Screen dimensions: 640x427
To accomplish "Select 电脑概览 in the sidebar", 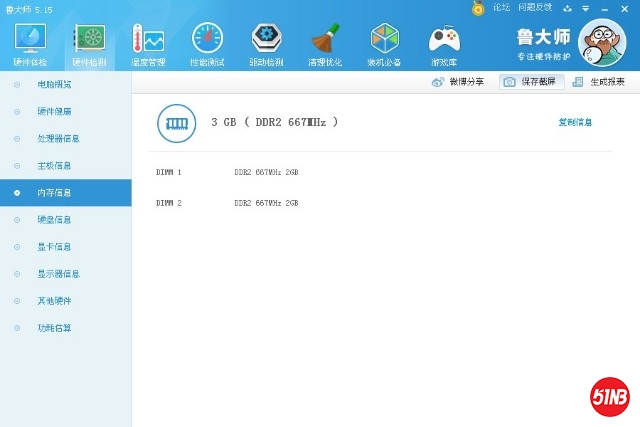I will [x=54, y=84].
